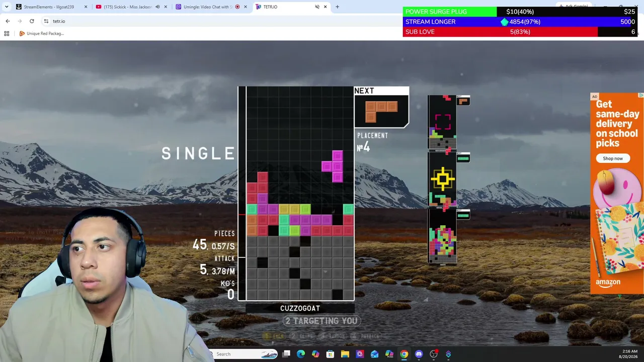This screenshot has width=644, height=362.
Task: Click the CUZZOGOAT player name banner
Action: point(300,308)
